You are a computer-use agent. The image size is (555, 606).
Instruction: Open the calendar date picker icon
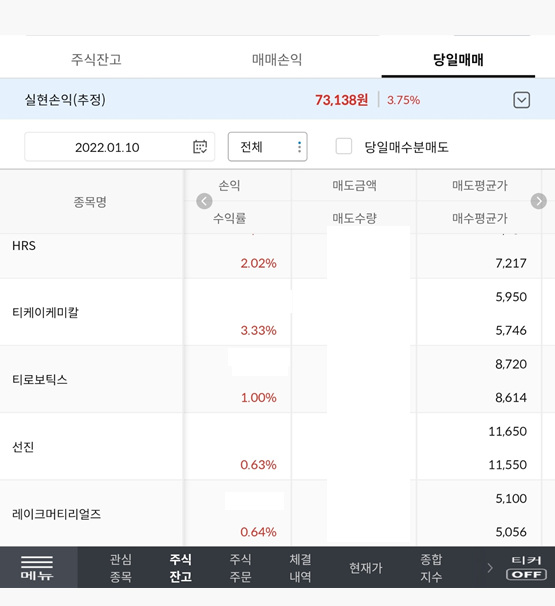(200, 147)
